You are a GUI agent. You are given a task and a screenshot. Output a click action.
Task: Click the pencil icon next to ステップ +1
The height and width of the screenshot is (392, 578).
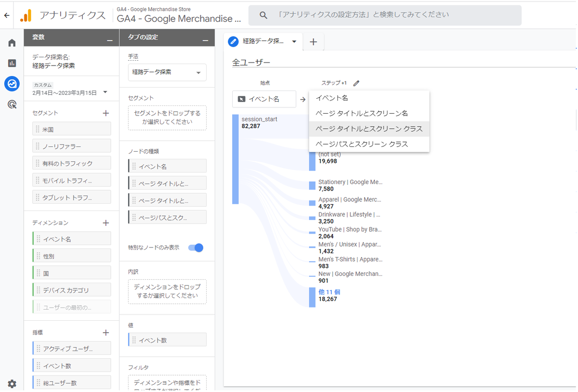coord(356,83)
